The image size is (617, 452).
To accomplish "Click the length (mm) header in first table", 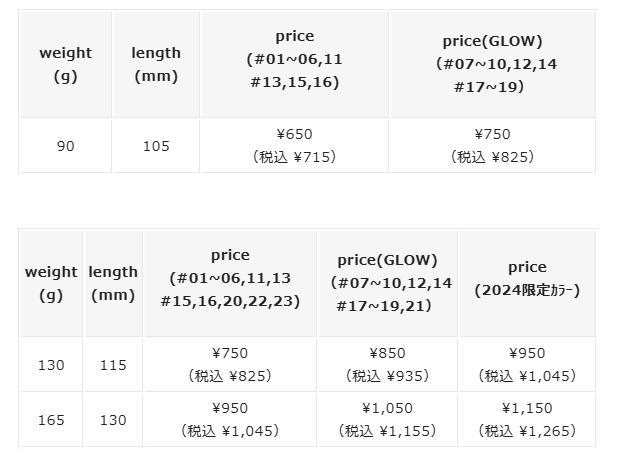I will point(156,65).
